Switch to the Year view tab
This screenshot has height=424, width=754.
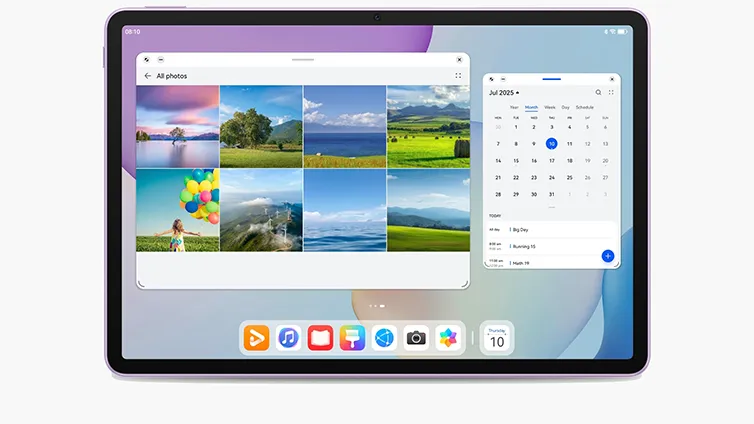point(514,107)
